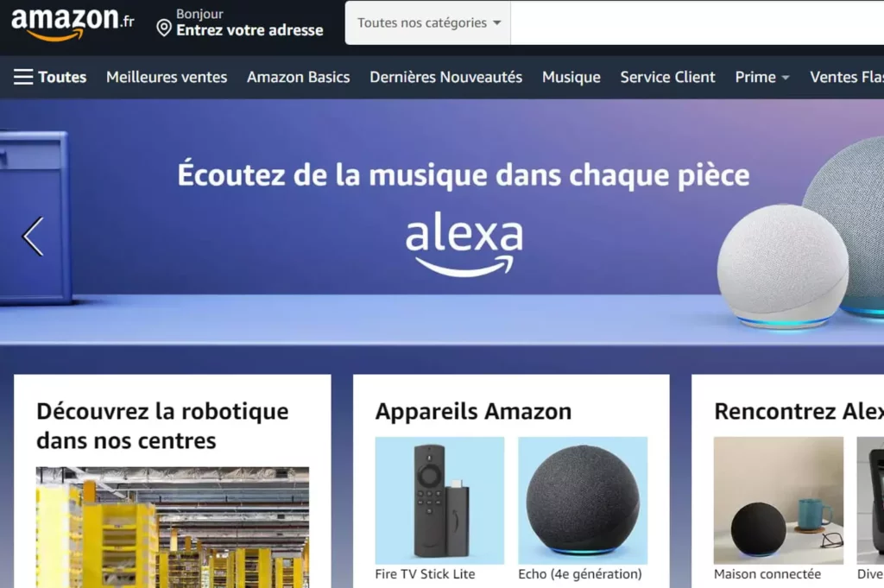Open the Fire TV Stick Lite image
Screen dimensions: 884x588
(x=439, y=500)
